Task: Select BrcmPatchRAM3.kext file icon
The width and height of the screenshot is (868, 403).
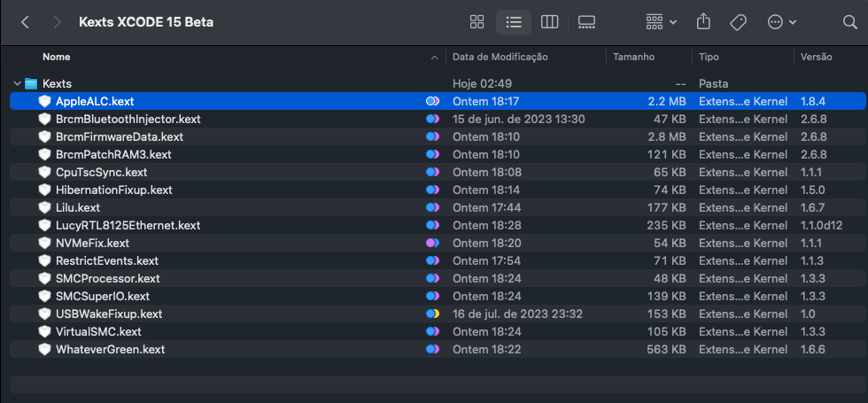Action: coord(45,154)
